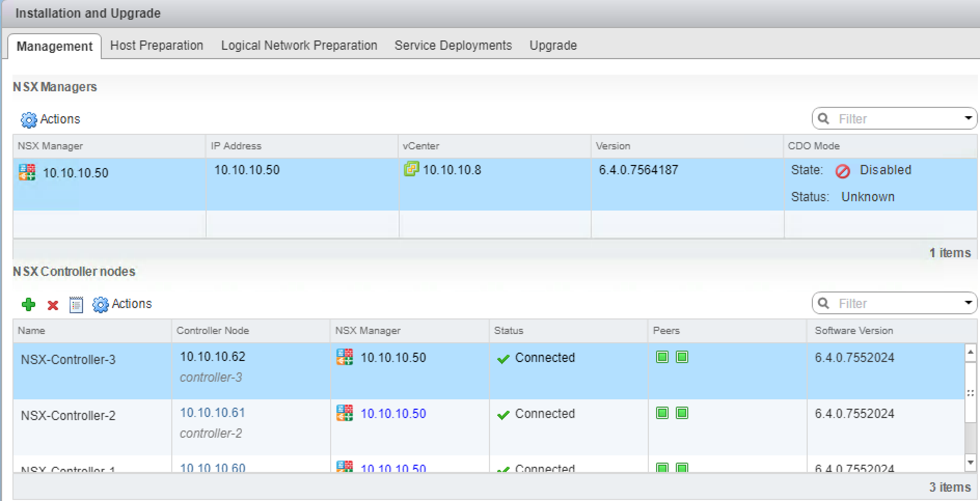
Task: Click NSX manager icon in NSX-Controller-3 row
Action: [x=345, y=357]
